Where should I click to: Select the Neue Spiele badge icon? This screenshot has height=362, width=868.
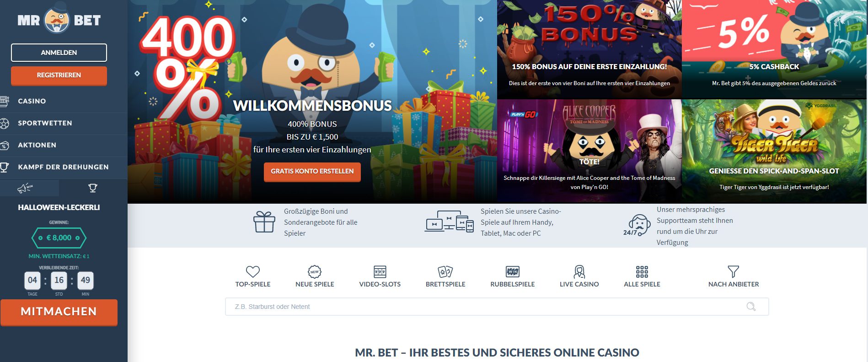pyautogui.click(x=315, y=271)
